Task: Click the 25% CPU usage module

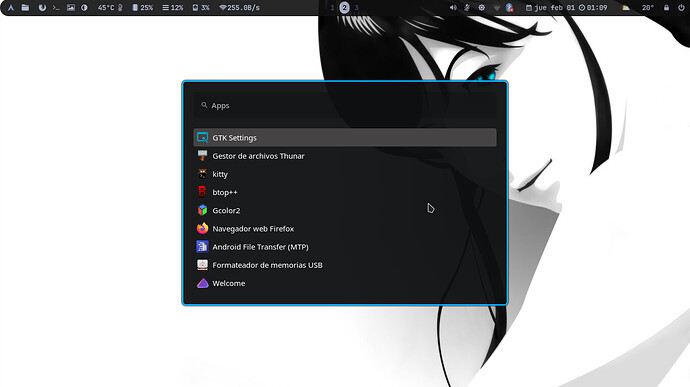Action: [x=143, y=7]
